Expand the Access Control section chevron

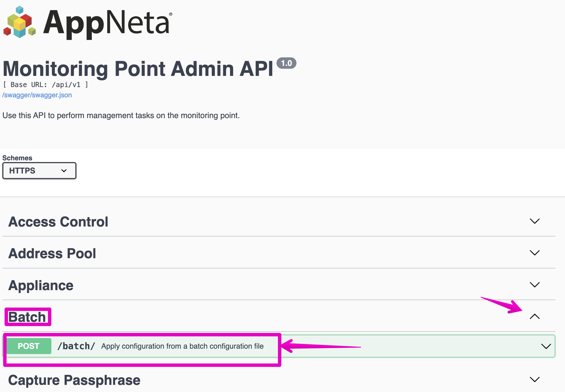coord(534,221)
